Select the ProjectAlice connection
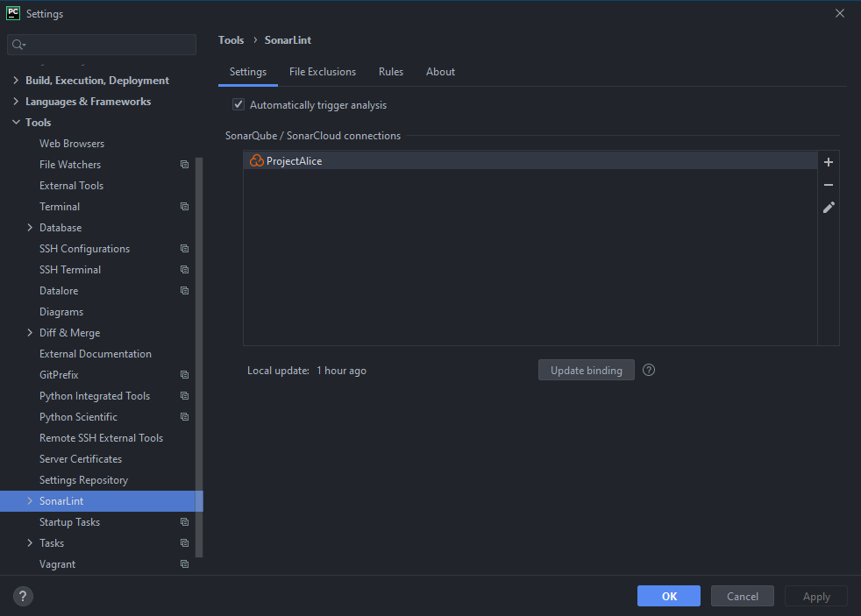The height and width of the screenshot is (616, 861). point(530,160)
